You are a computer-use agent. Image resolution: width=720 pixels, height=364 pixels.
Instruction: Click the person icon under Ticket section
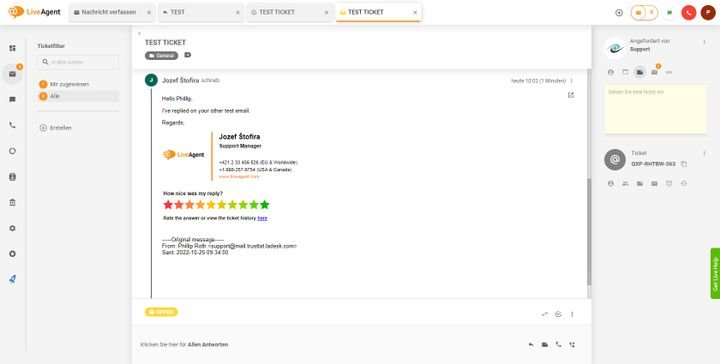click(x=611, y=184)
